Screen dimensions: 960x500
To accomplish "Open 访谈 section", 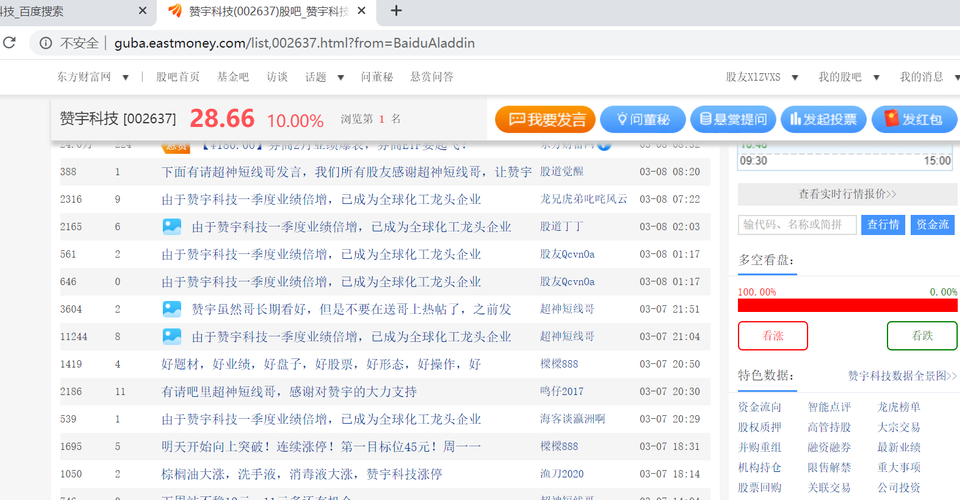I will pos(277,76).
